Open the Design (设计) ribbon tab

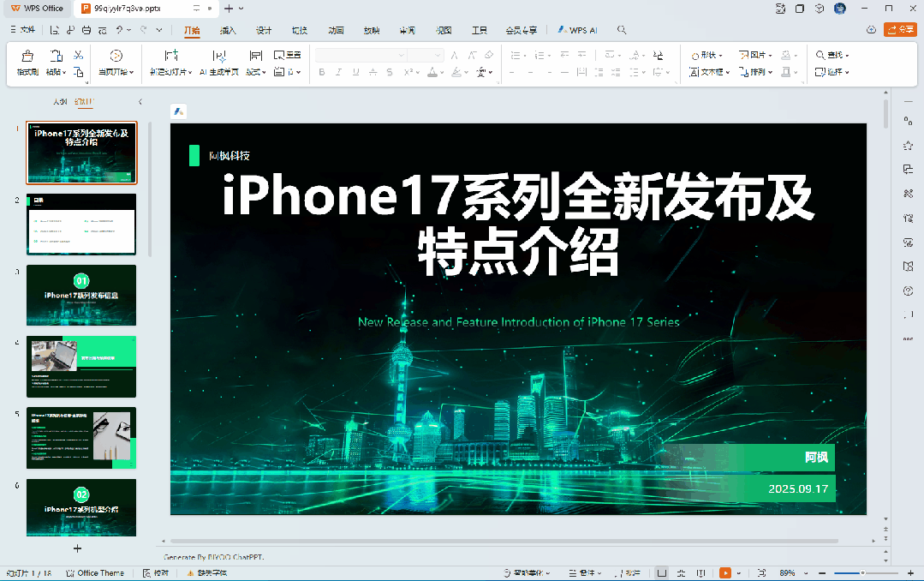click(264, 30)
